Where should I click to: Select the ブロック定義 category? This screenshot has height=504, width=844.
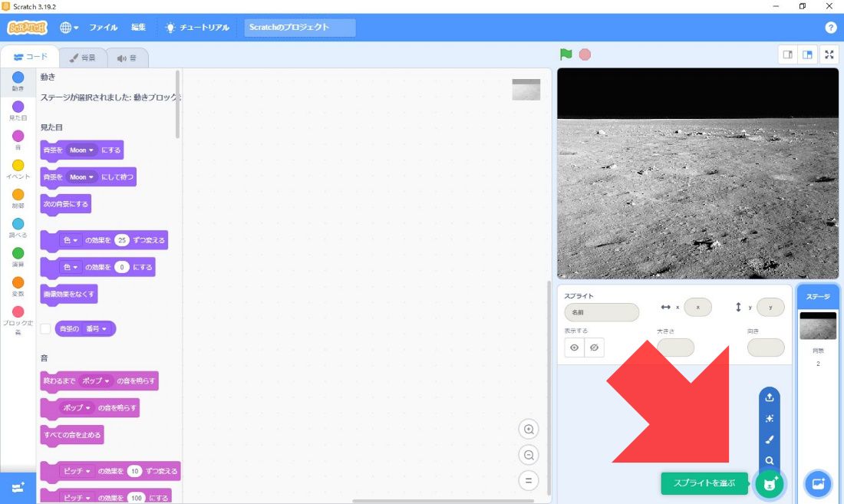18,320
